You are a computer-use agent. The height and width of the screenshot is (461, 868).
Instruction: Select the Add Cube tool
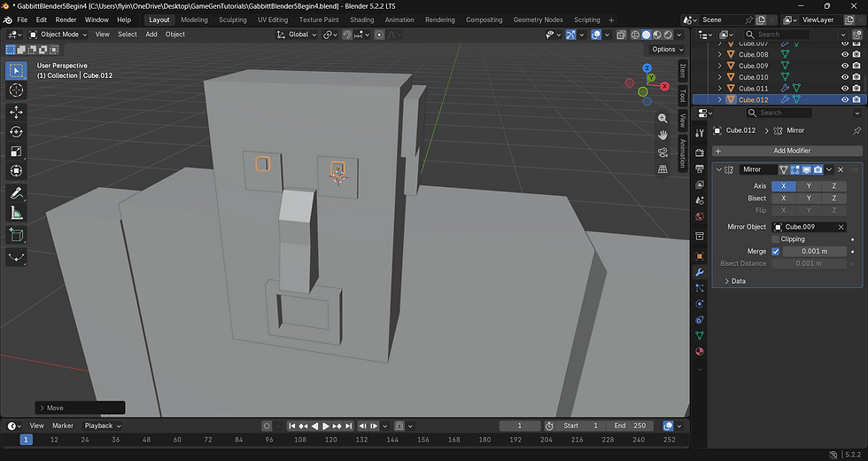(x=16, y=235)
